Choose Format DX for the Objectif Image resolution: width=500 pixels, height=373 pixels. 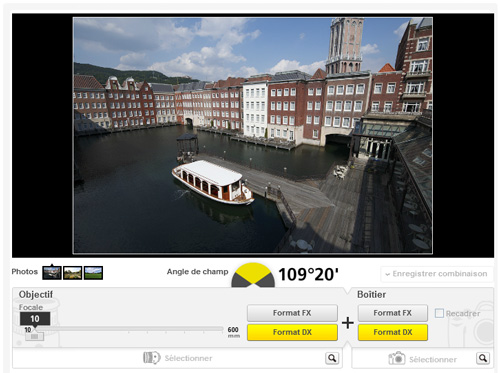click(x=292, y=332)
